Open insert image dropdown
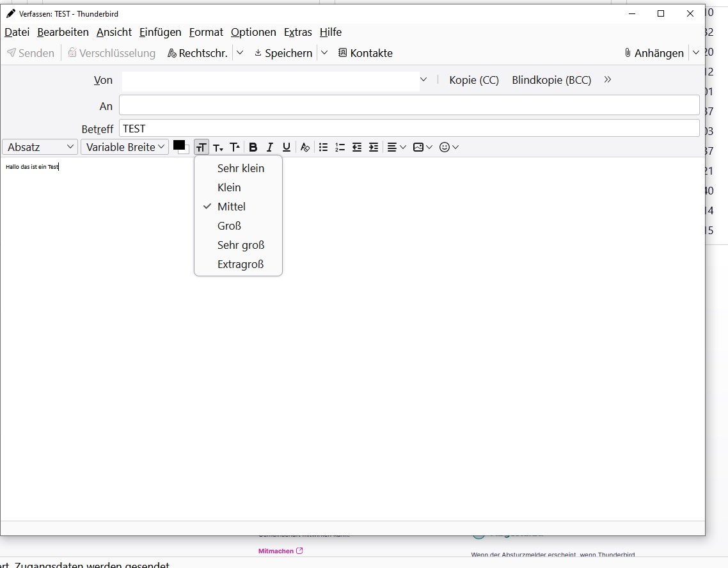Screen dimensions: 728x568 pos(422,147)
